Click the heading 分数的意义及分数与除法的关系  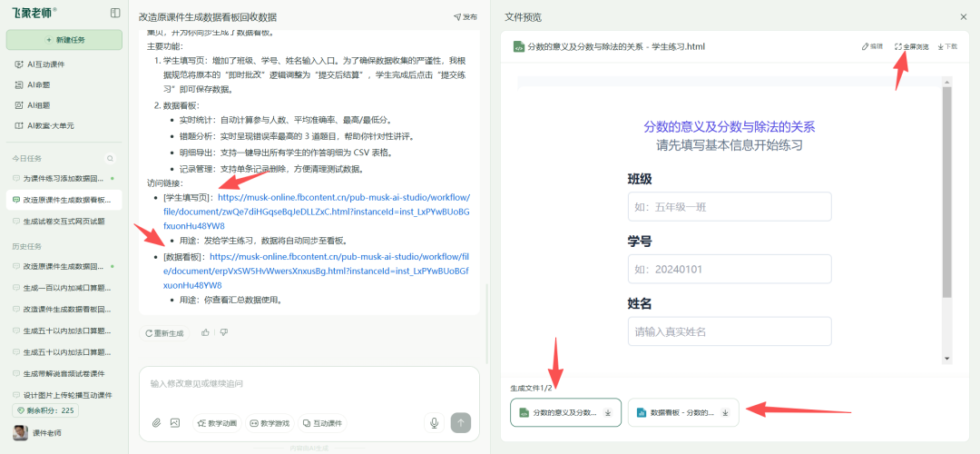[x=730, y=126]
